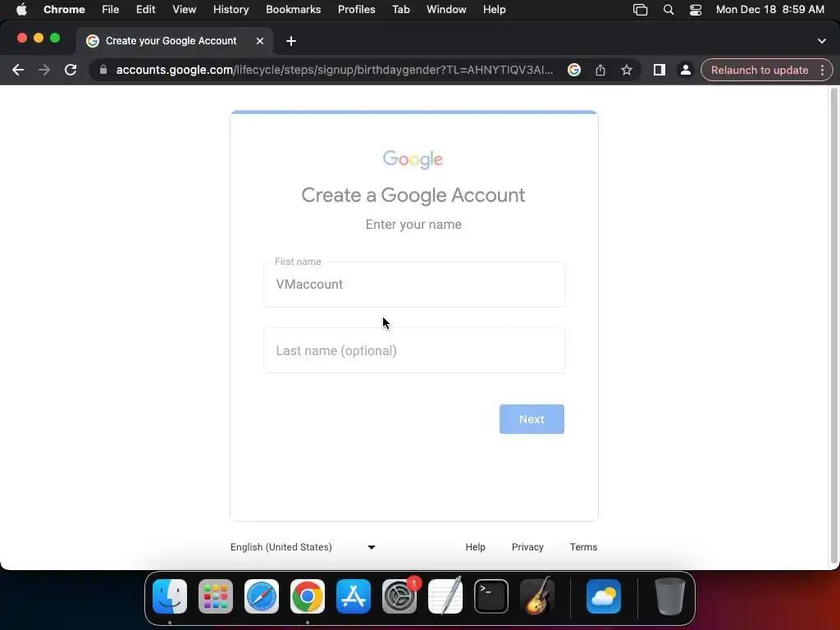Open the Window menu
Viewport: 840px width, 630px height.
(x=446, y=10)
